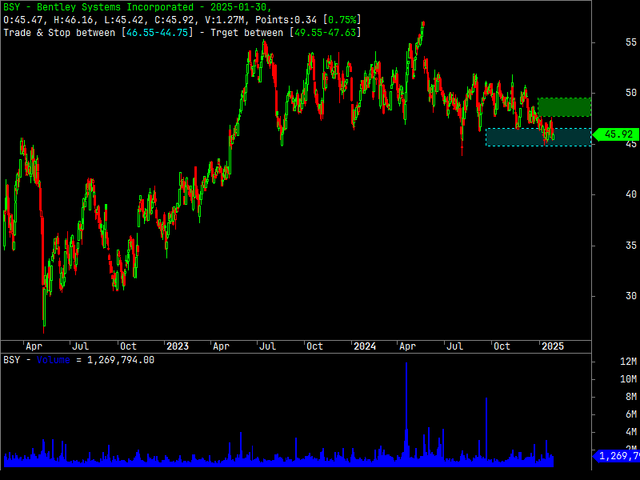Click the 1,269,794.00 volume reading
Screen dimensions: 640x480
coord(121,360)
